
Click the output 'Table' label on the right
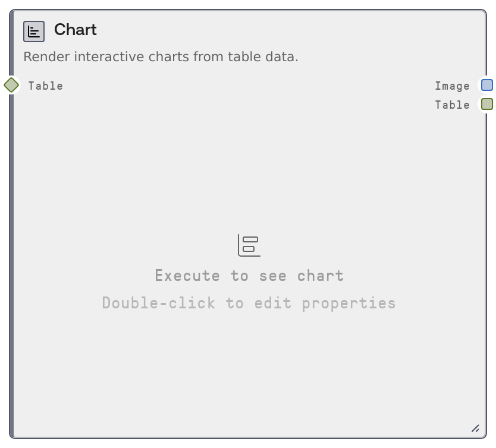coord(452,105)
